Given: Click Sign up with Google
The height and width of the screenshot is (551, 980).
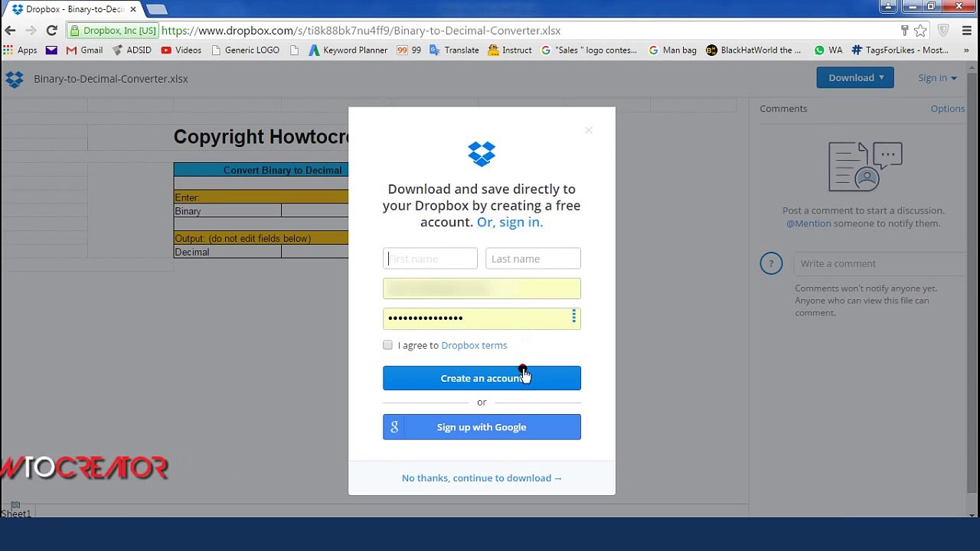Looking at the screenshot, I should tap(482, 427).
